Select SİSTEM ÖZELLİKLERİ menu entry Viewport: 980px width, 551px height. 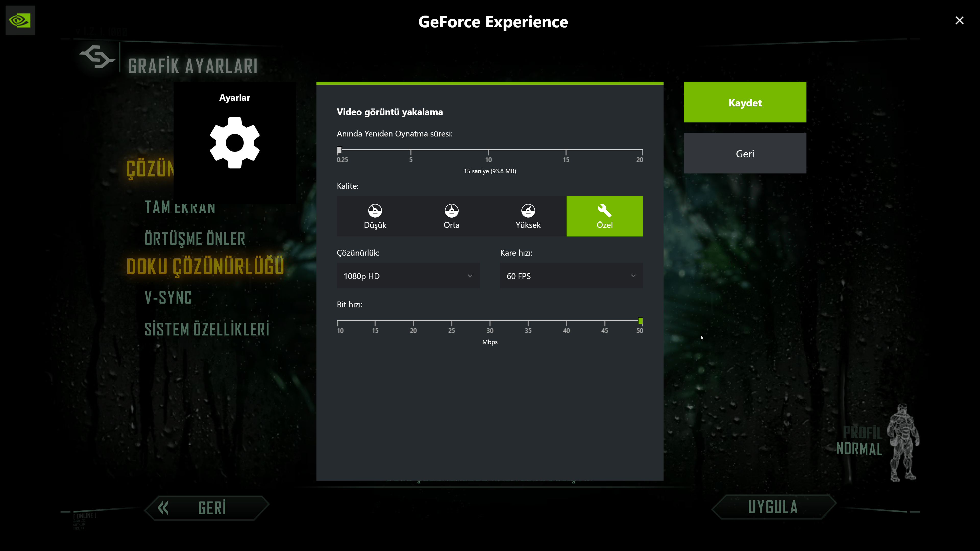tap(206, 329)
